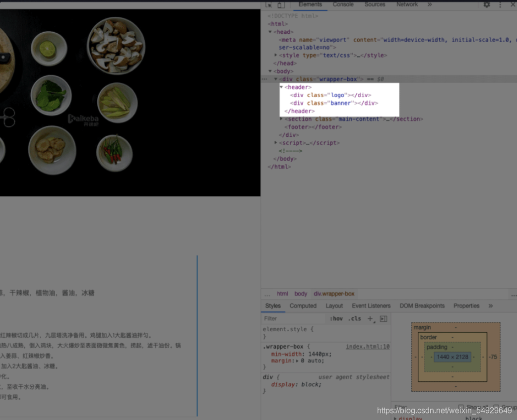Open the index.html:10 source link
Viewport: 517px width, 420px height.
(368, 347)
